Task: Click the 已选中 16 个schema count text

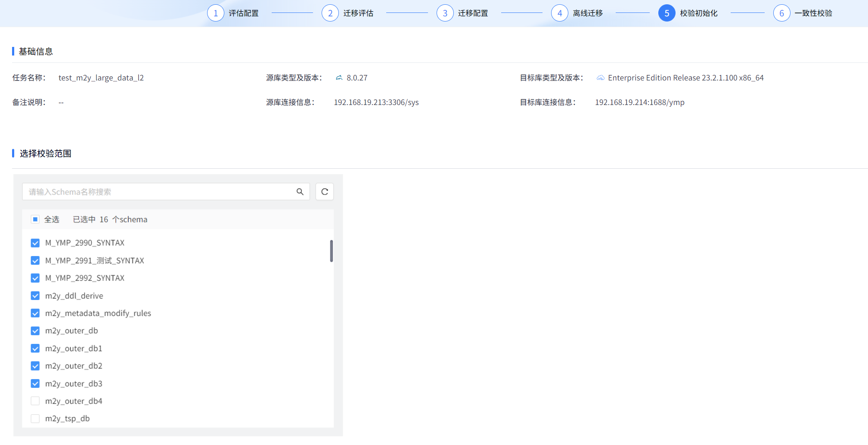Action: (x=110, y=219)
